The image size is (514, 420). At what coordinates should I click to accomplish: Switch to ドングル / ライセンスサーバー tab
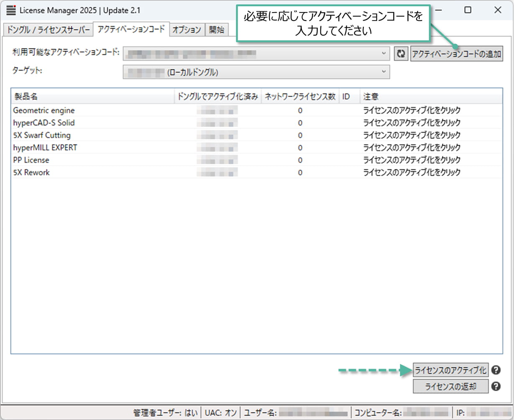pos(48,30)
